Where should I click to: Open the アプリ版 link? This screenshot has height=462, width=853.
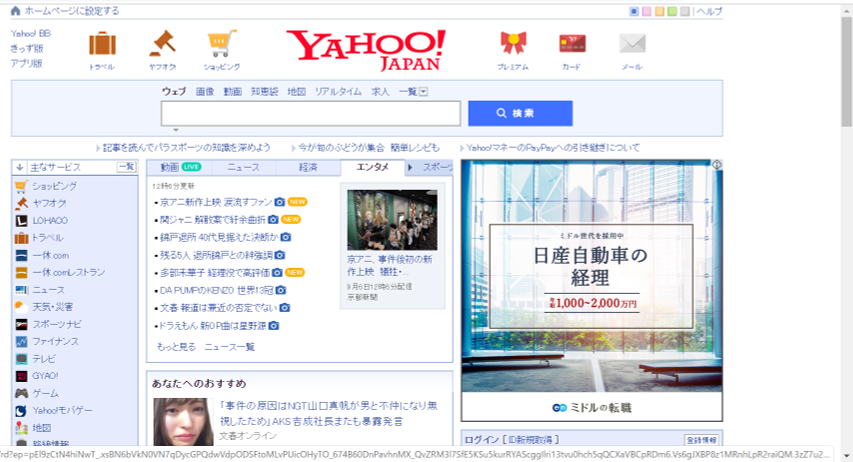pyautogui.click(x=27, y=63)
